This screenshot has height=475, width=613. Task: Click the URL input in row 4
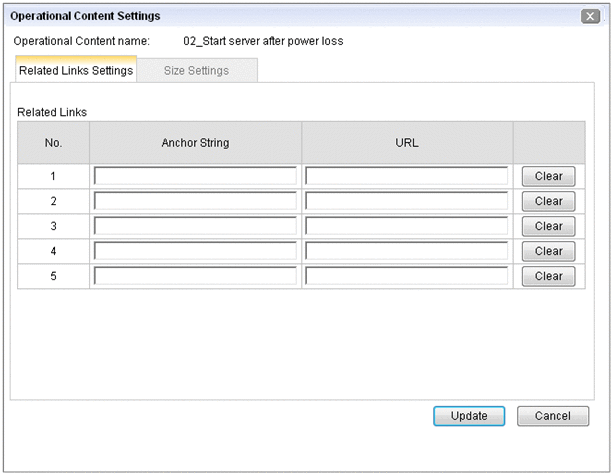[x=407, y=251]
